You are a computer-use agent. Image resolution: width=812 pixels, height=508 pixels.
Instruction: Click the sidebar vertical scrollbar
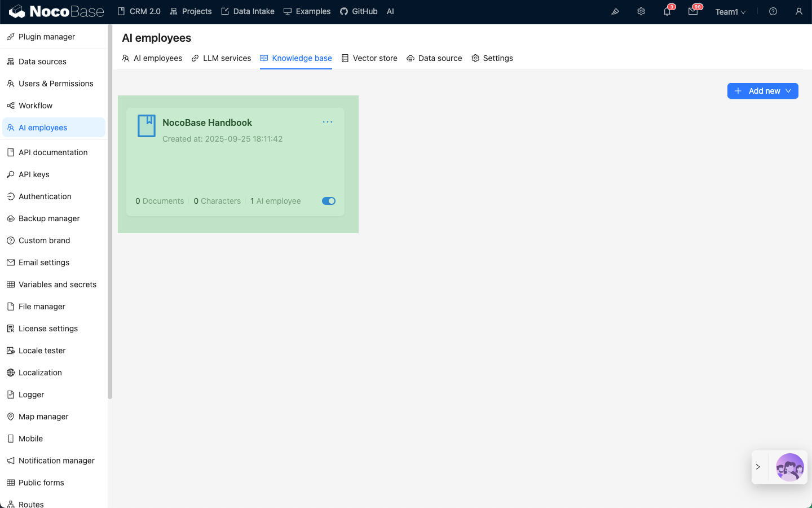coord(110,212)
